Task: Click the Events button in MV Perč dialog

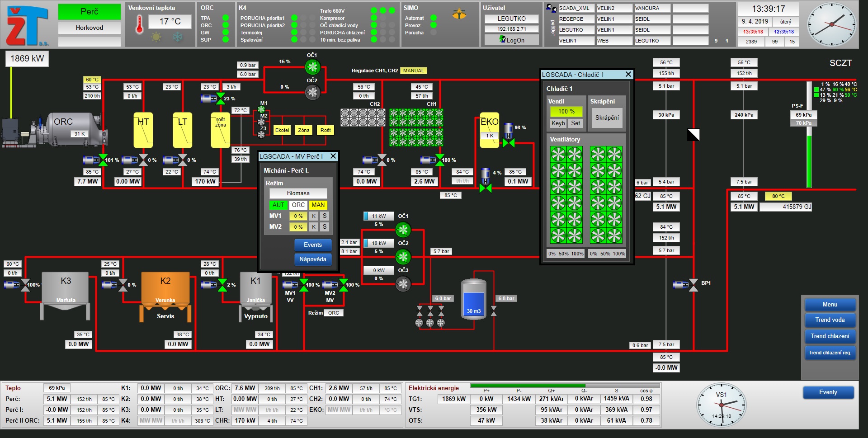Action: pos(313,245)
